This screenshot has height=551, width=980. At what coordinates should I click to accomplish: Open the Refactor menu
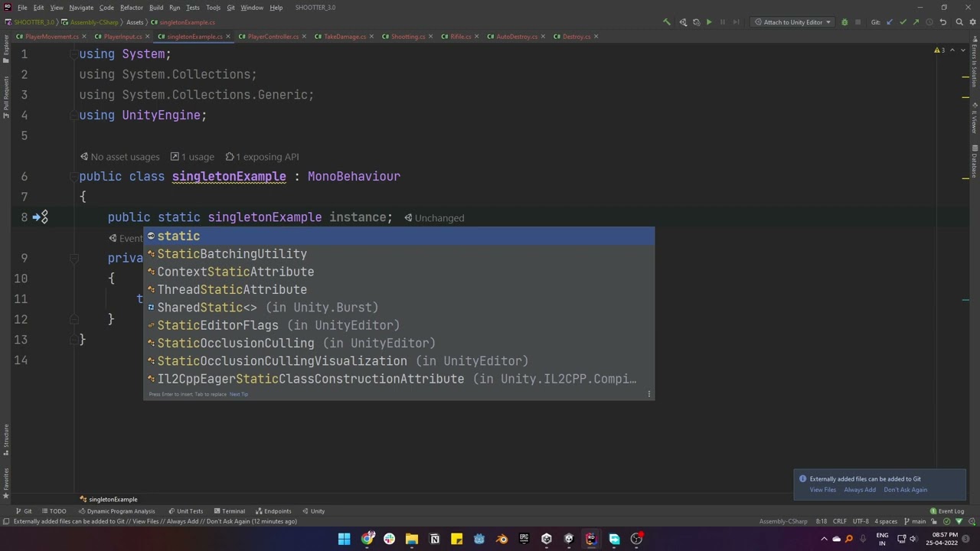[131, 8]
